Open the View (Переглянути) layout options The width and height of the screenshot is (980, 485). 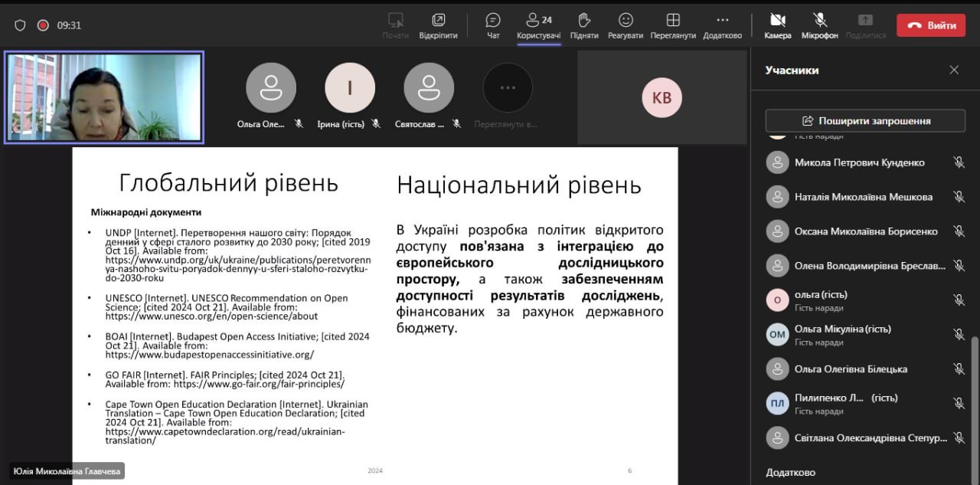[x=673, y=21]
